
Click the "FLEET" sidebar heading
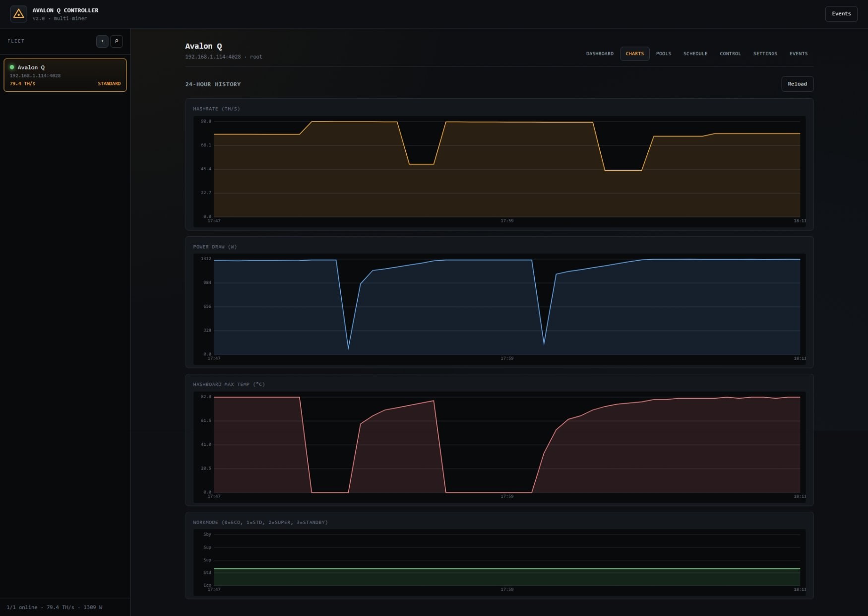pyautogui.click(x=16, y=41)
